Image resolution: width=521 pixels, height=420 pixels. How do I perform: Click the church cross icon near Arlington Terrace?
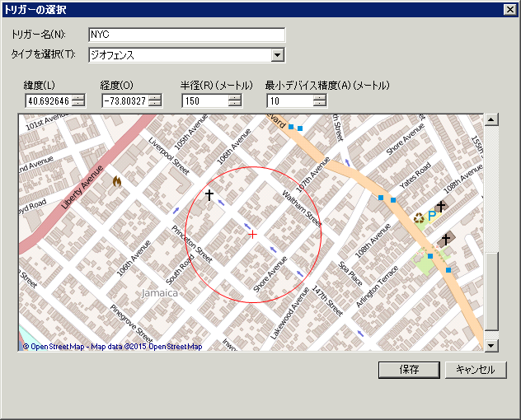[x=446, y=240]
